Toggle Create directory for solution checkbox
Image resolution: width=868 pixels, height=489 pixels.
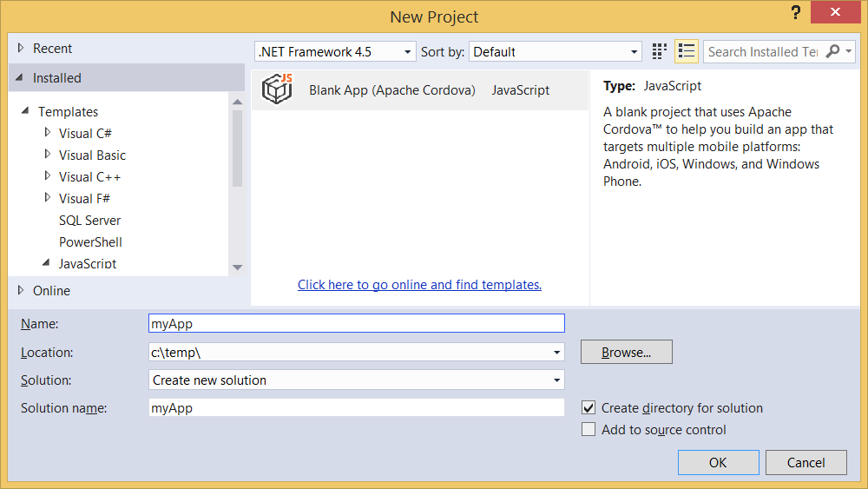pos(589,408)
